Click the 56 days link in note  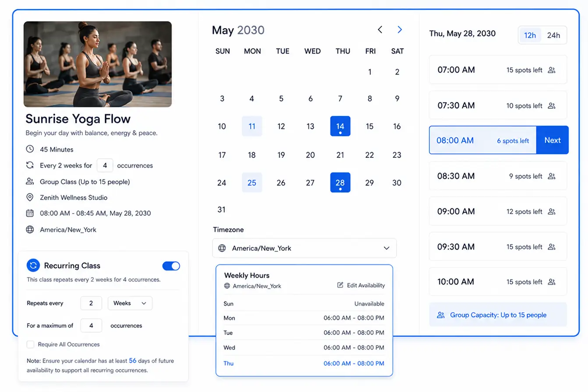tap(132, 361)
